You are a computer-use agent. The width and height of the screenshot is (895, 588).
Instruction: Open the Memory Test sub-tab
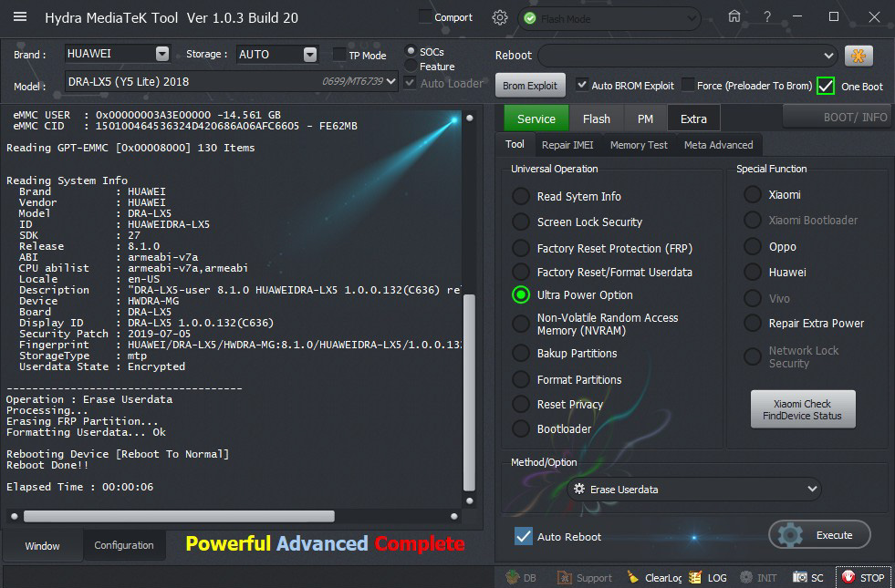(639, 145)
